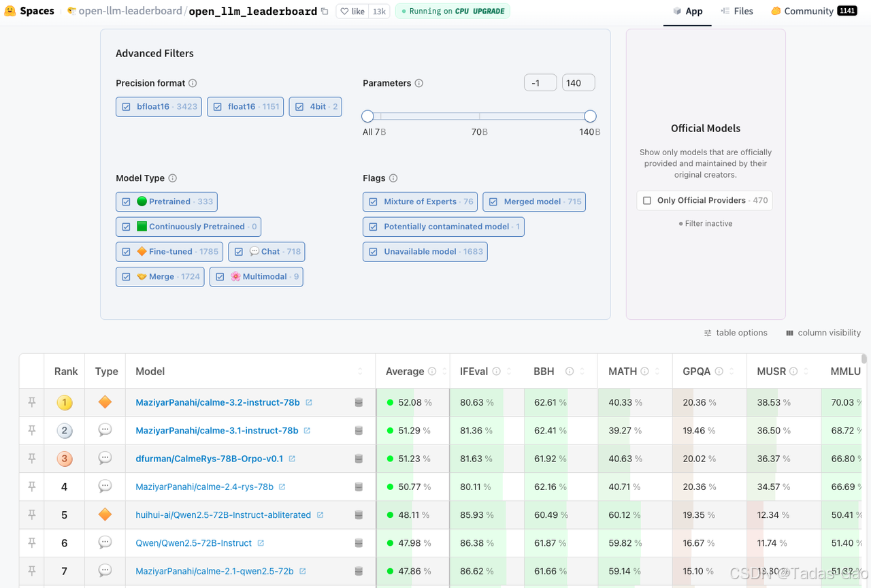871x588 pixels.
Task: Sort the GPQA column using its arrows
Action: tap(732, 372)
